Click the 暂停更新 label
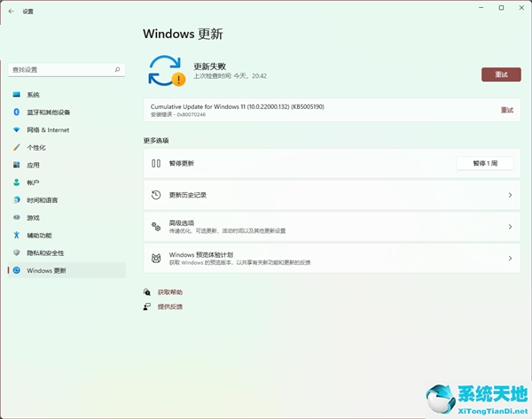The height and width of the screenshot is (419, 532). [182, 163]
